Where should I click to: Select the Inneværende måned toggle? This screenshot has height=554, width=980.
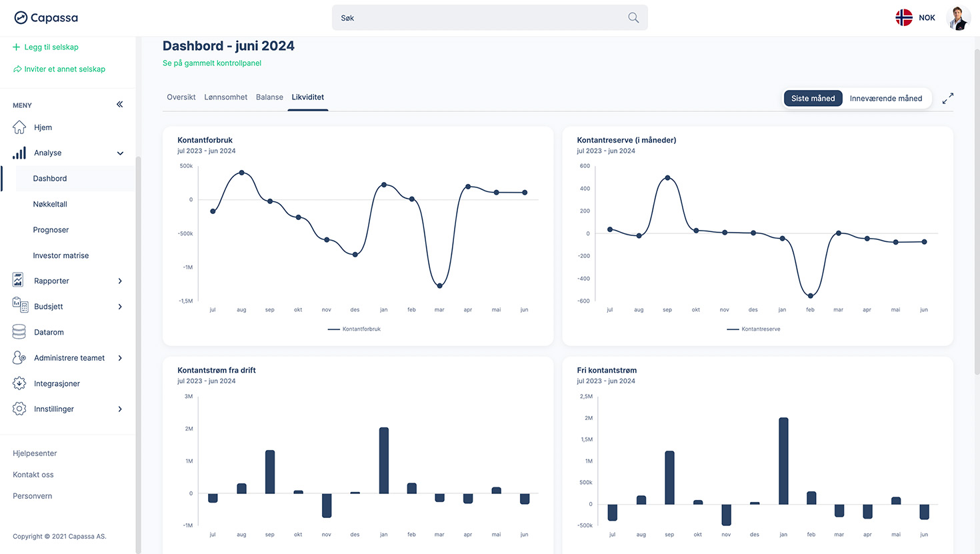[885, 99]
